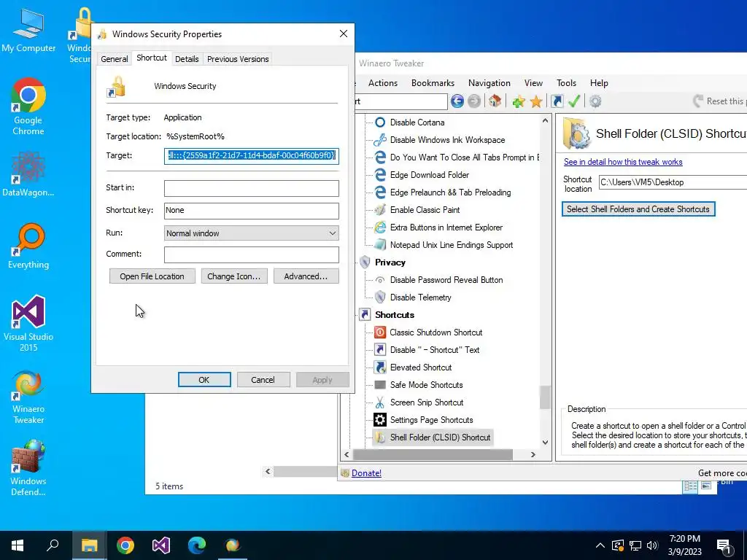This screenshot has width=747, height=560.
Task: Open the Navigation menu
Action: [x=489, y=83]
